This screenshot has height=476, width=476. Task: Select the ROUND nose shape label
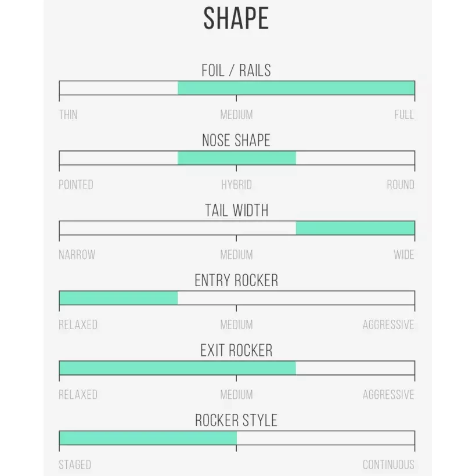pos(401,185)
